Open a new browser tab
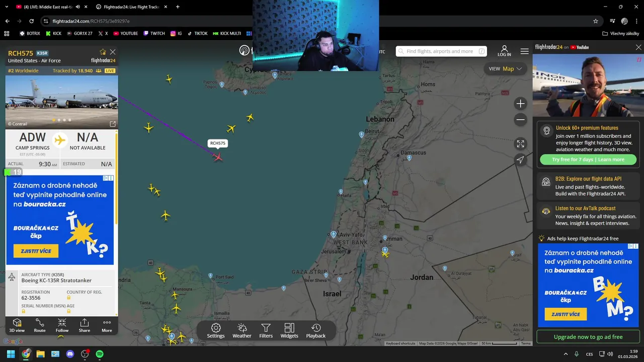 [x=178, y=7]
